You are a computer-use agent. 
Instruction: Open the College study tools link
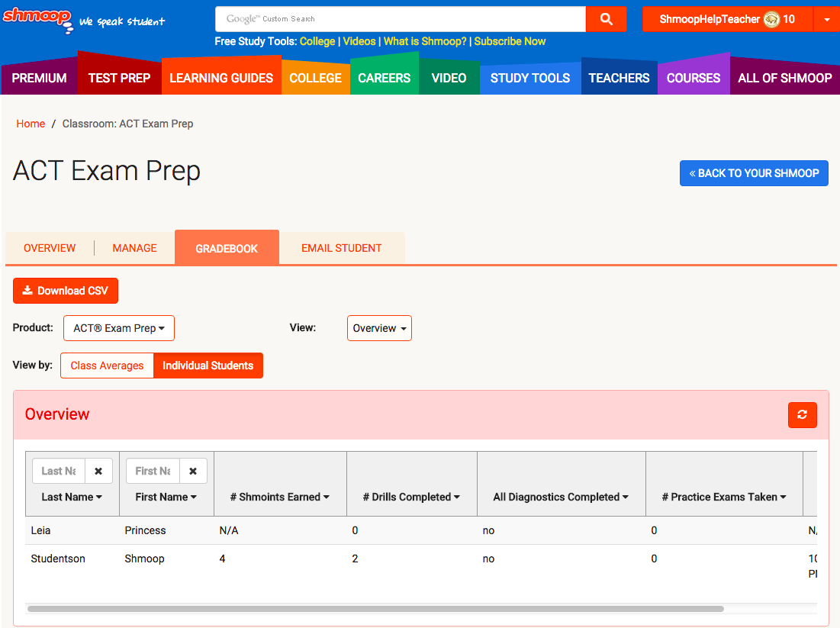(317, 41)
